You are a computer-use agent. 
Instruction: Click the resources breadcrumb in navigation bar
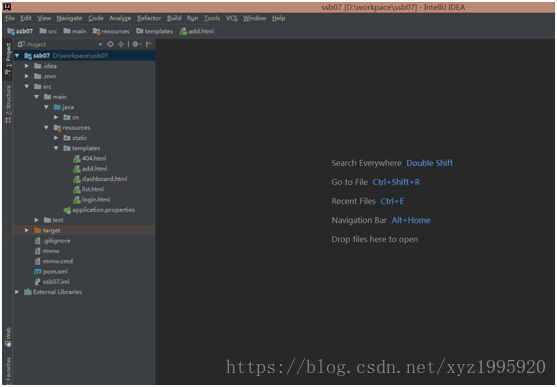coord(111,31)
